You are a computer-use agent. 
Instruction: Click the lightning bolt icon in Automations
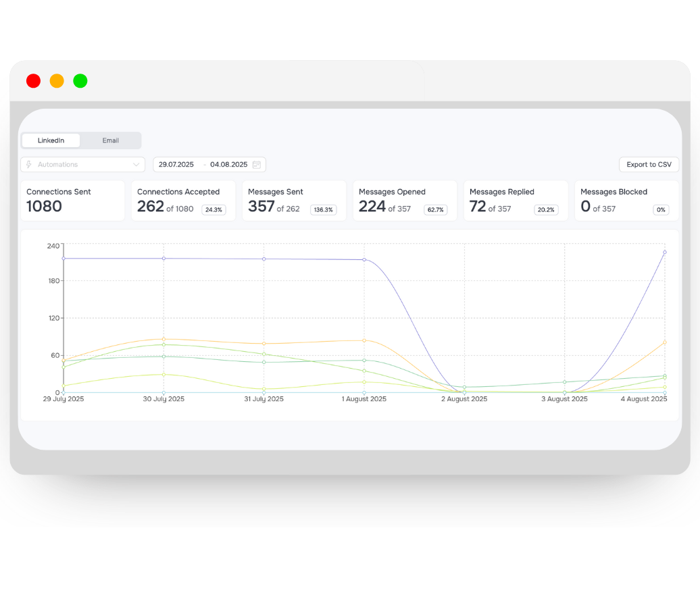29,164
